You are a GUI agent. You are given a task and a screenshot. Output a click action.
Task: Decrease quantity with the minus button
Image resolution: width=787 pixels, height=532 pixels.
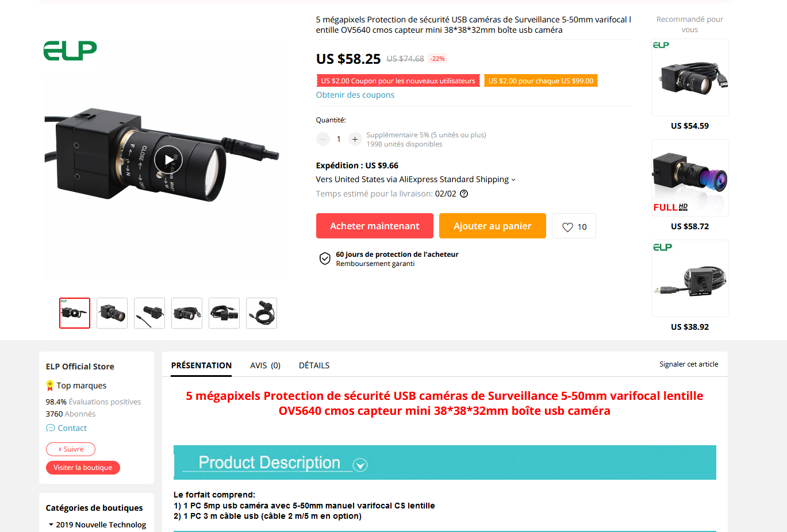coord(323,139)
